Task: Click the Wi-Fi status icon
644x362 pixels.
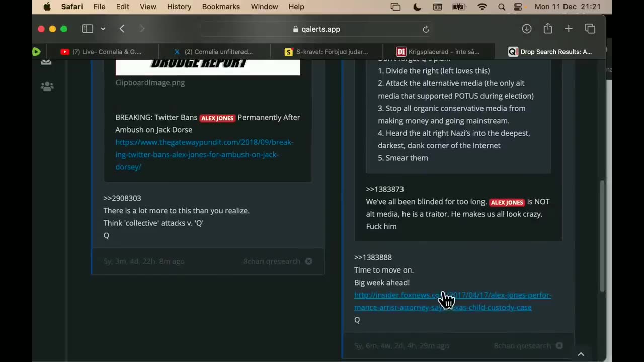Action: 482,7
